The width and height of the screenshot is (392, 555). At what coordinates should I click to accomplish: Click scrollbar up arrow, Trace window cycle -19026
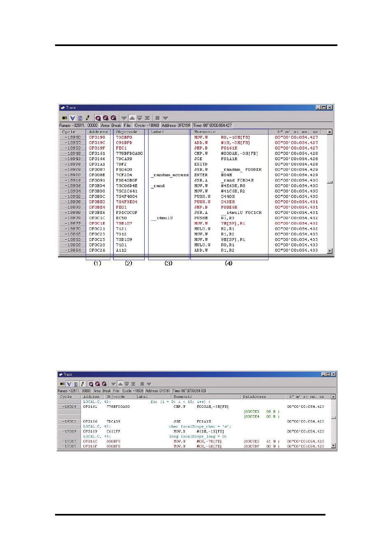333,397
